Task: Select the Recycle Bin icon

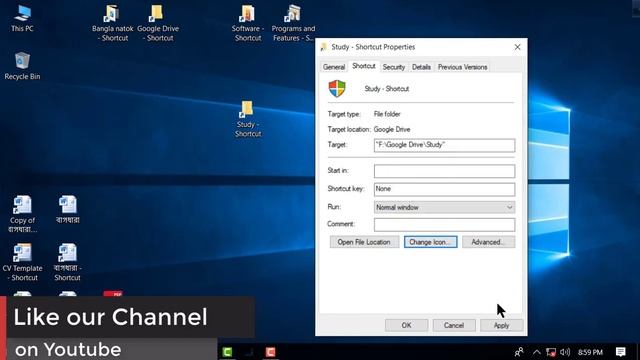Action: (22, 66)
